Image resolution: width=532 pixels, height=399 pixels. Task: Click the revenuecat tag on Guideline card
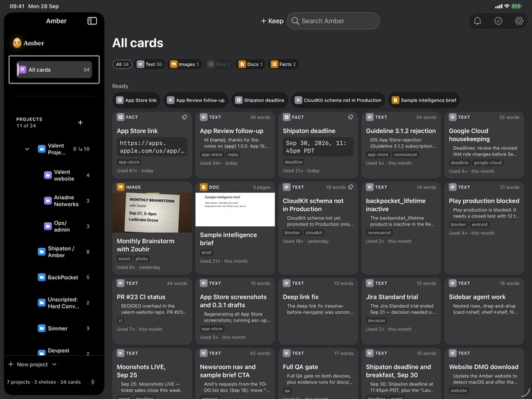pyautogui.click(x=405, y=155)
